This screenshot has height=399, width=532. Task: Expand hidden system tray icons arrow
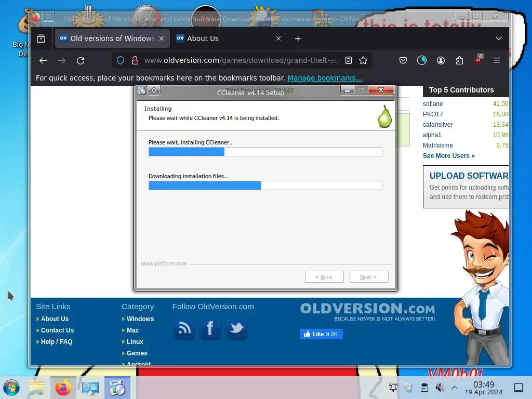(x=455, y=388)
